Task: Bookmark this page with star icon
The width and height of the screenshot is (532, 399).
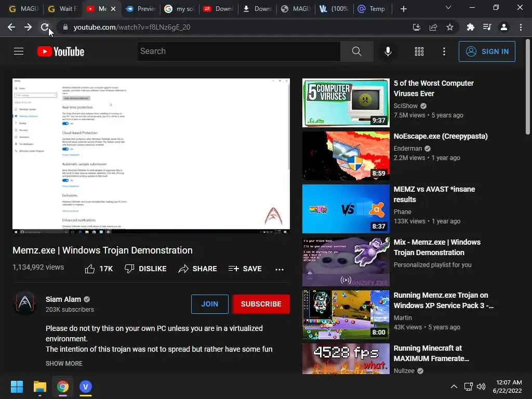Action: pos(449,27)
